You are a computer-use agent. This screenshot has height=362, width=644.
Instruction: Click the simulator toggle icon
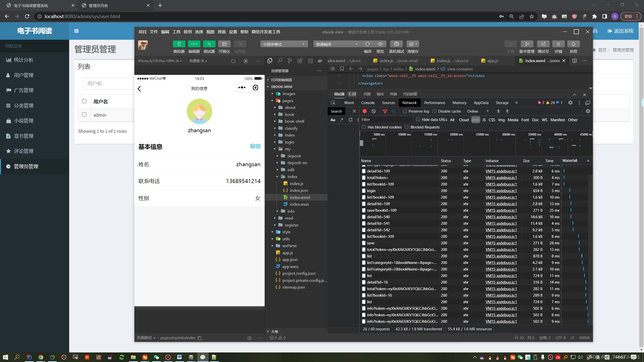[179, 44]
